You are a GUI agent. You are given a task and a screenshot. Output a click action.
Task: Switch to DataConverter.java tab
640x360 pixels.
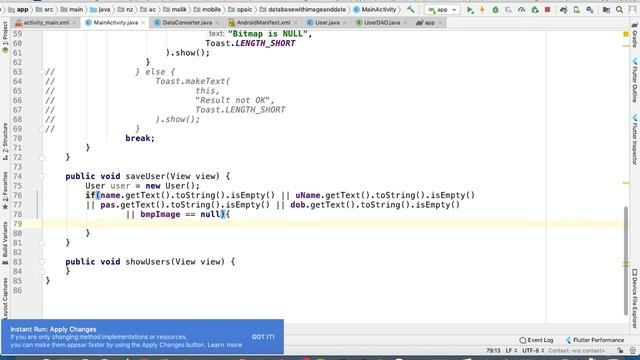coord(187,22)
